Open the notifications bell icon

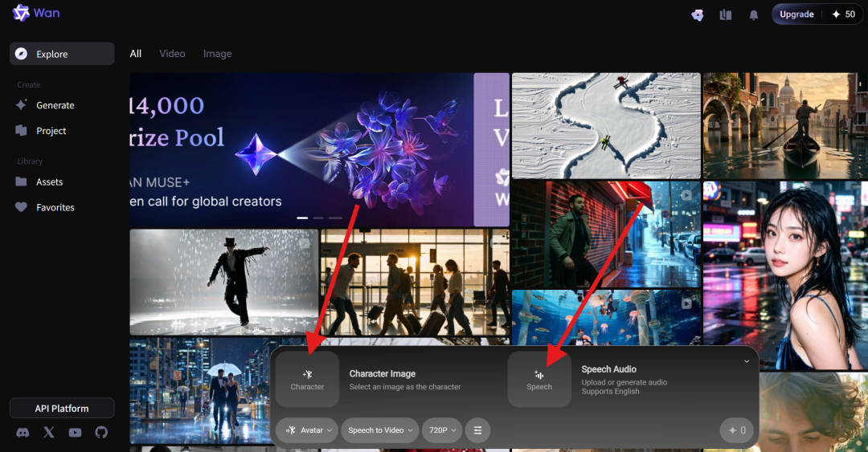pyautogui.click(x=753, y=15)
